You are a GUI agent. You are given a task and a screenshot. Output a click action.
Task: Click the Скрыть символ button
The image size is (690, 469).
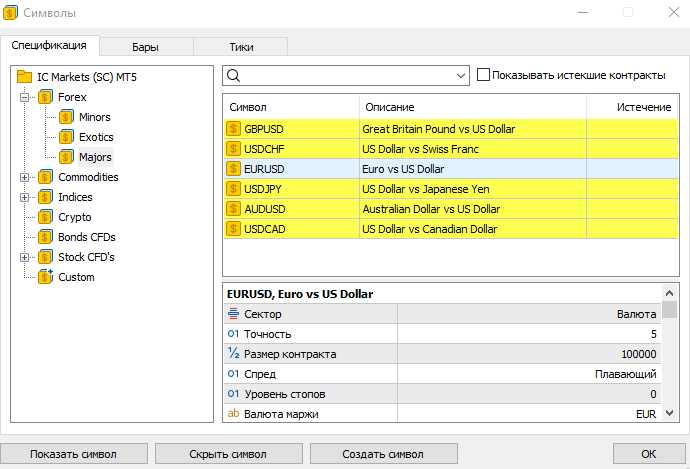pos(228,454)
